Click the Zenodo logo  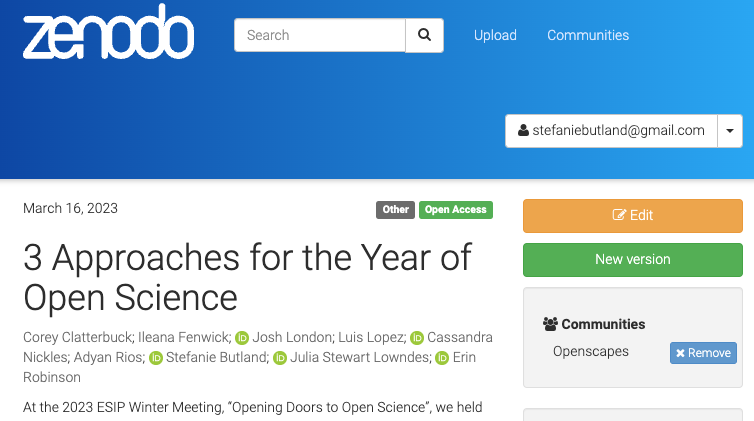pyautogui.click(x=108, y=36)
